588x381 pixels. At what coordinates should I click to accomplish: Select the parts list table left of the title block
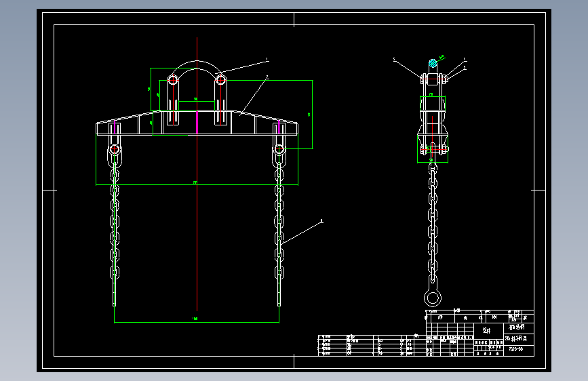[x=372, y=345]
